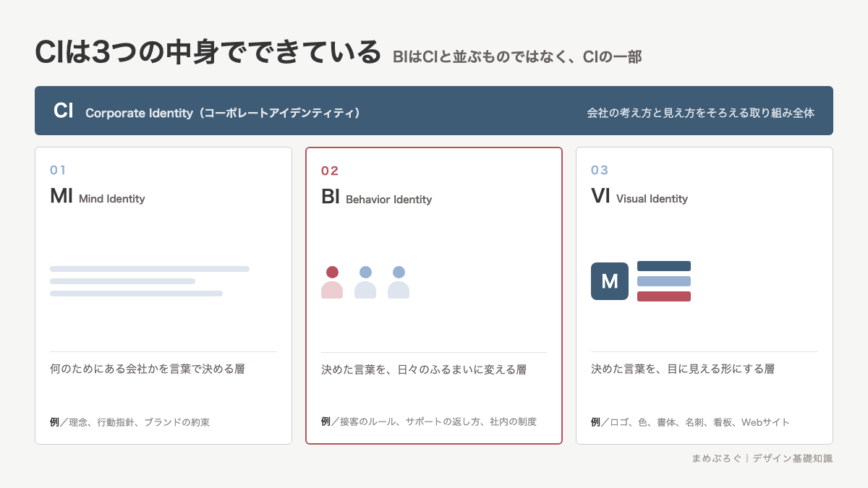Click example line '理念、行動指針、ブランドの約束'
This screenshot has width=868, height=488.
coord(139,422)
